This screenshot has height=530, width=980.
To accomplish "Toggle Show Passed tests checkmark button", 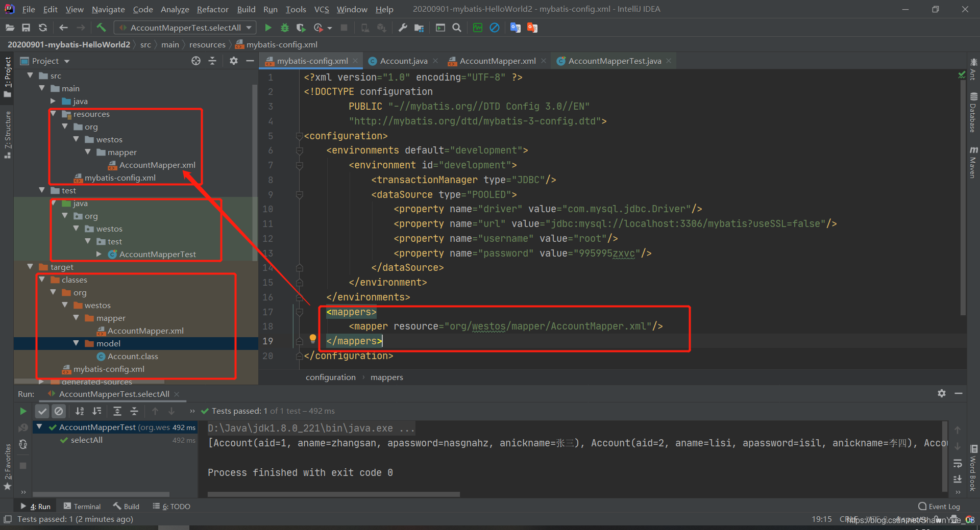I will click(42, 411).
